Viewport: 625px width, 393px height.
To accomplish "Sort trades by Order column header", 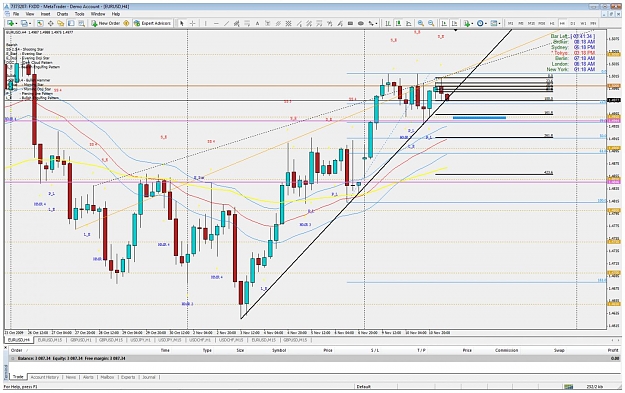I will point(16,350).
